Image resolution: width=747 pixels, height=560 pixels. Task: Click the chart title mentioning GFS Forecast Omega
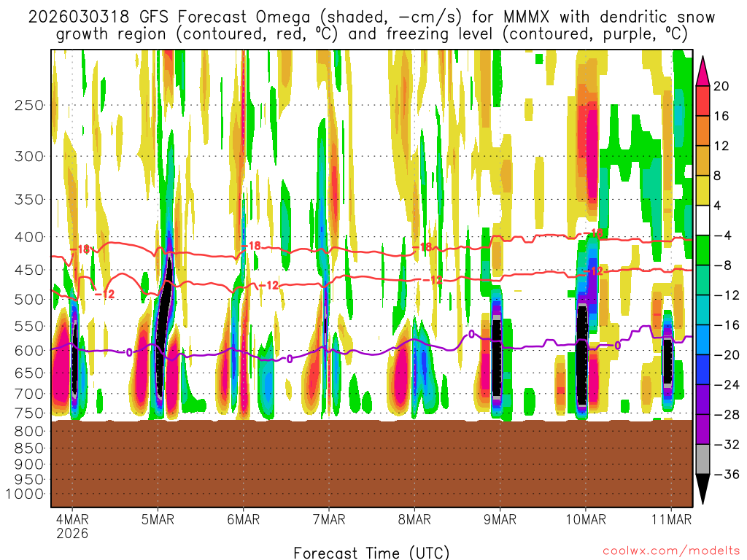[x=371, y=25]
